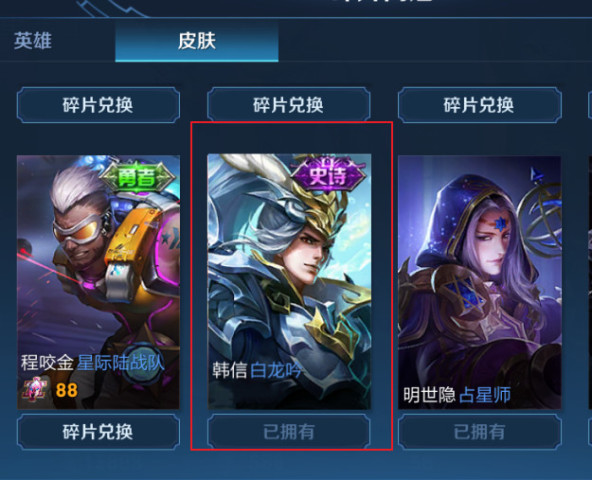Click the star gem on 明世隐's forehead

click(501, 225)
